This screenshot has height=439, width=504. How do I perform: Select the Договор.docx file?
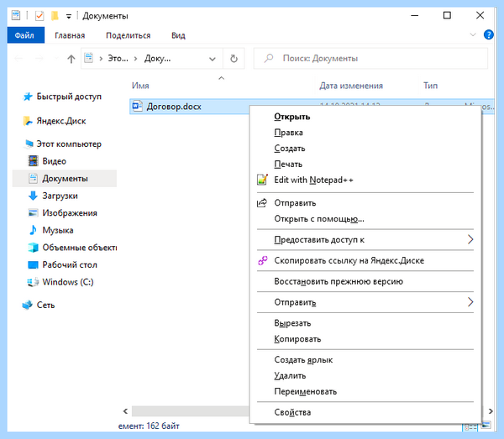click(174, 107)
